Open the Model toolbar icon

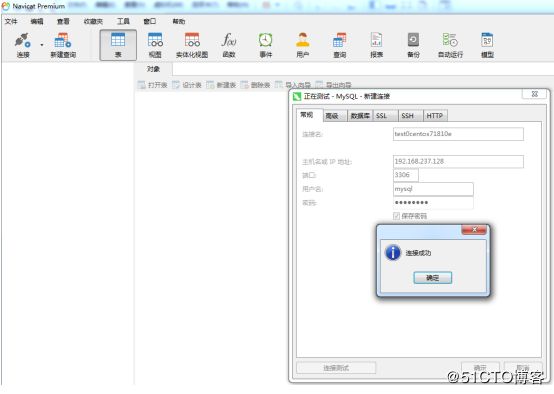click(x=487, y=45)
